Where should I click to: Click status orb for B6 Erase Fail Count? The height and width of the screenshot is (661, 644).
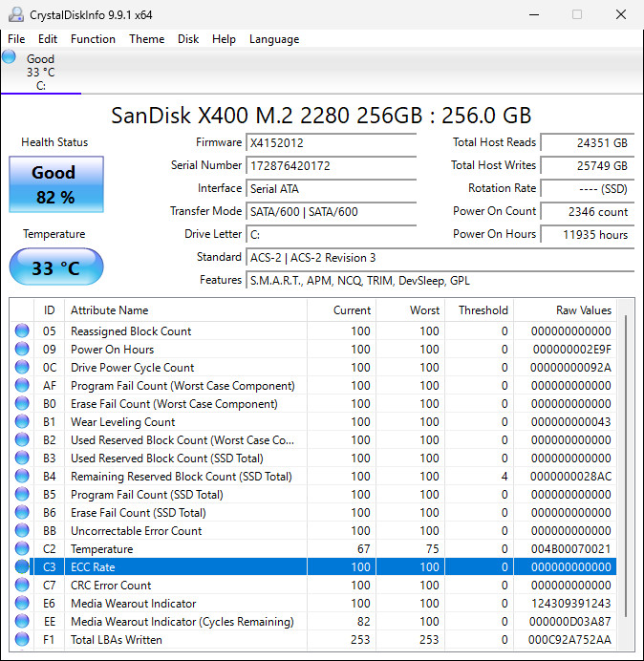click(x=22, y=512)
